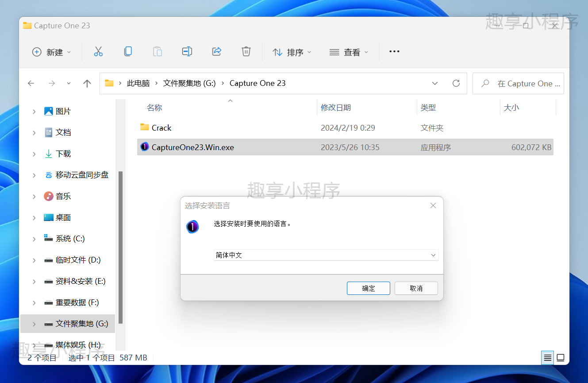This screenshot has width=588, height=383.
Task: Click the 取消 Cancel button
Action: pos(416,288)
